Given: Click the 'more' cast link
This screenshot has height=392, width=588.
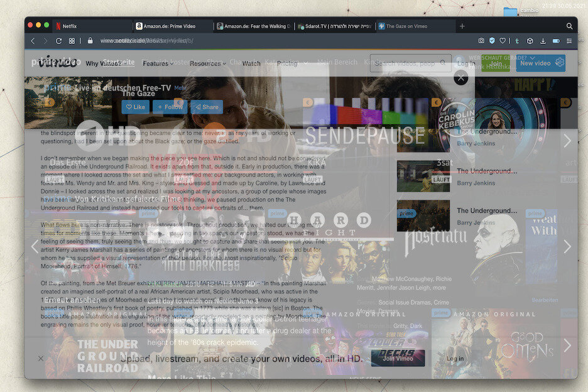Looking at the screenshot, I should [x=439, y=288].
